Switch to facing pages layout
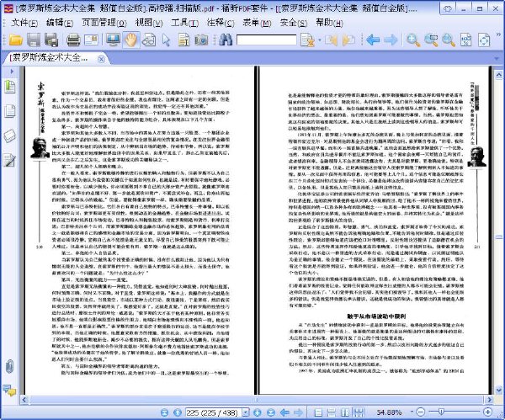 tap(345, 412)
